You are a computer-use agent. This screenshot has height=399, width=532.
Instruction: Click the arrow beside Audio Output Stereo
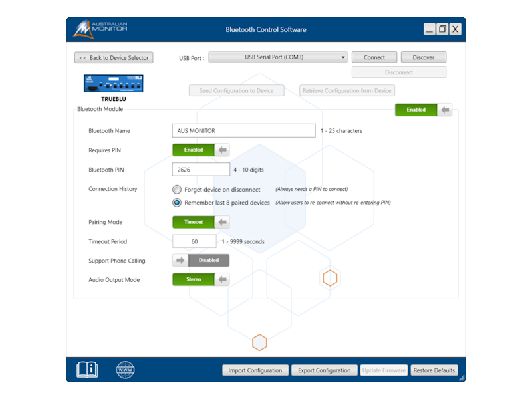click(223, 280)
